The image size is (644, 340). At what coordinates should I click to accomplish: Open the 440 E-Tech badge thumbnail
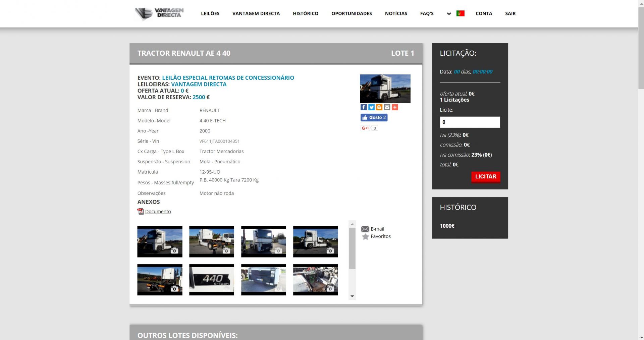(x=212, y=280)
